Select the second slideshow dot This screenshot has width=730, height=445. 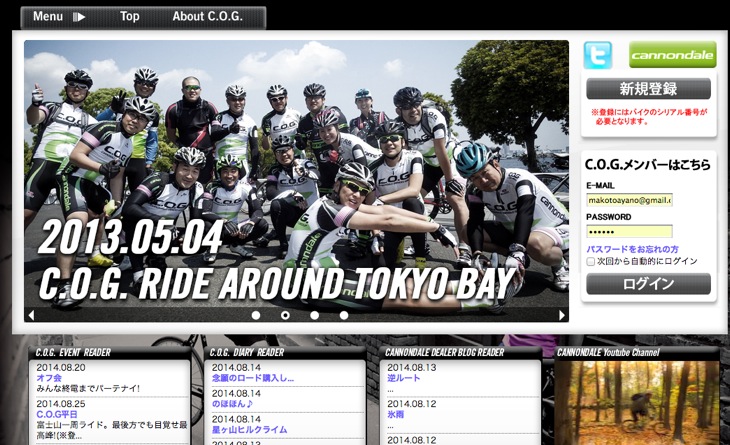click(285, 315)
